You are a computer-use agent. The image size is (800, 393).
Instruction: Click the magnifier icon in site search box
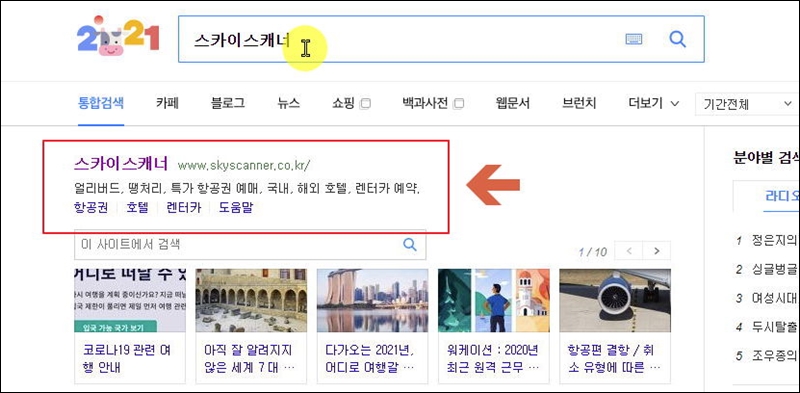[x=410, y=244]
